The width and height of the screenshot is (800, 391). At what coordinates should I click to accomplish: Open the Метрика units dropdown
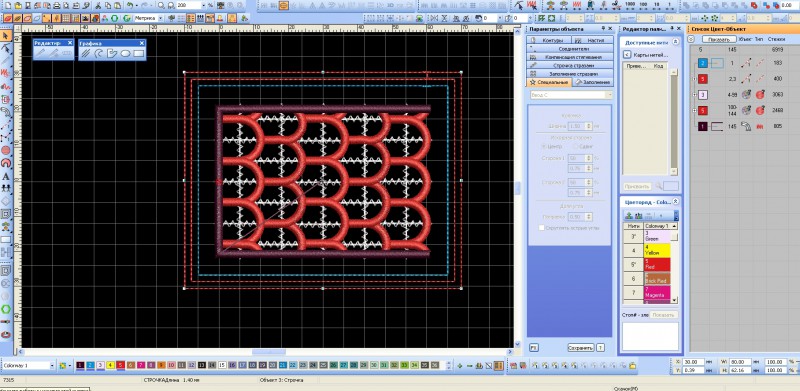[148, 18]
